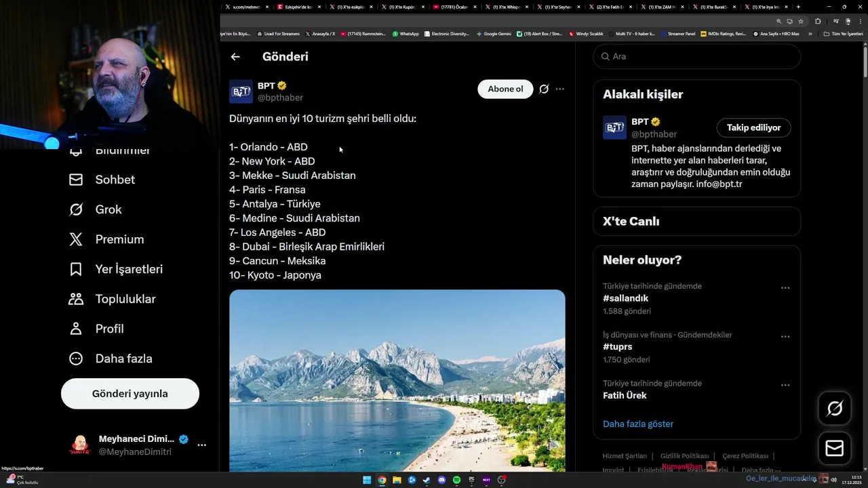The width and height of the screenshot is (868, 488).
Task: Open browser extensions puzzle icon
Action: click(x=818, y=22)
